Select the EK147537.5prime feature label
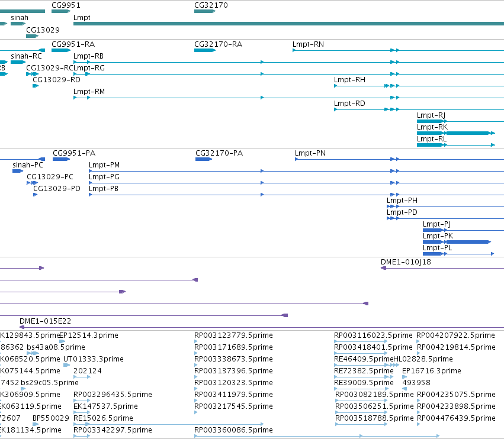Viewport: 504px width, 439px height. coord(105,406)
